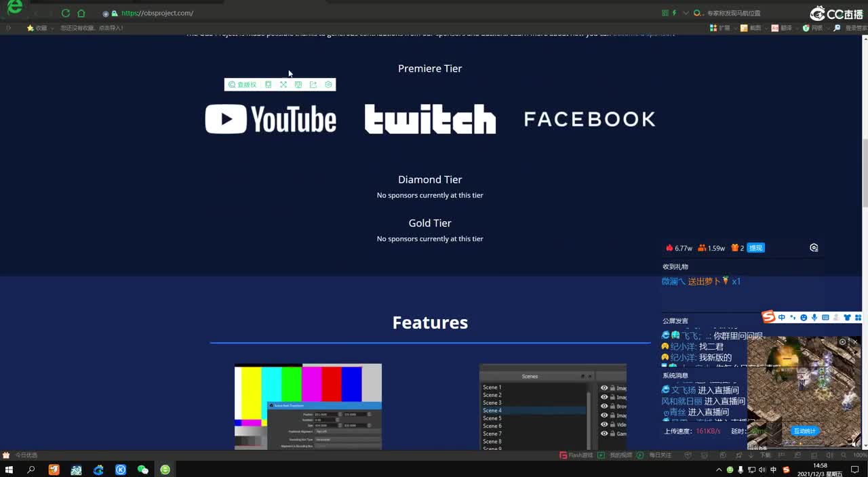
Task: Click the 查版权 image copyright search button
Action: point(243,85)
